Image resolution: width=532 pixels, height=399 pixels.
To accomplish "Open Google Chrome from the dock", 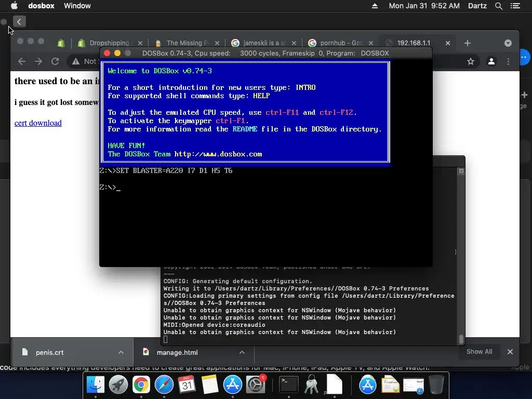I will coord(141,385).
